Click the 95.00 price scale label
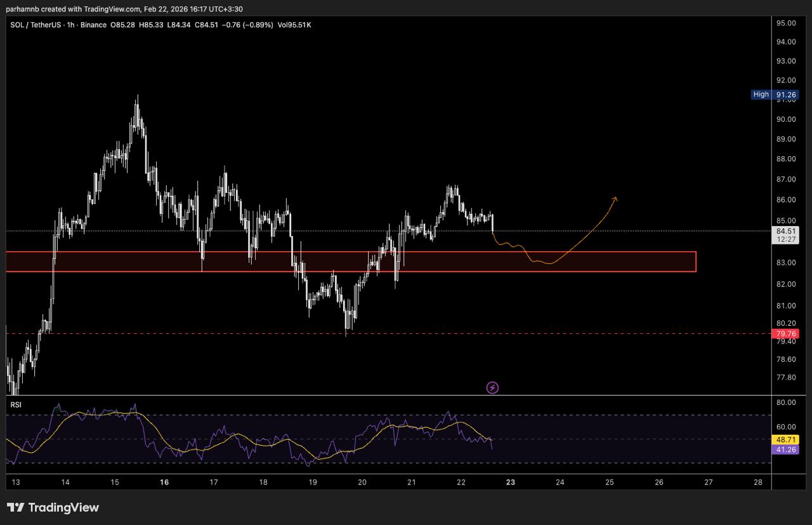 (786, 23)
